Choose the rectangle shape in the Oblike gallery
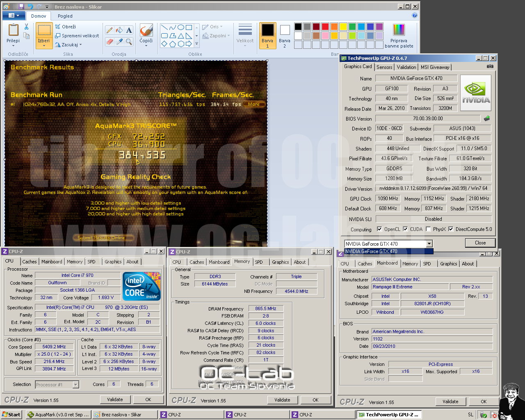The image size is (525, 420). [x=189, y=27]
